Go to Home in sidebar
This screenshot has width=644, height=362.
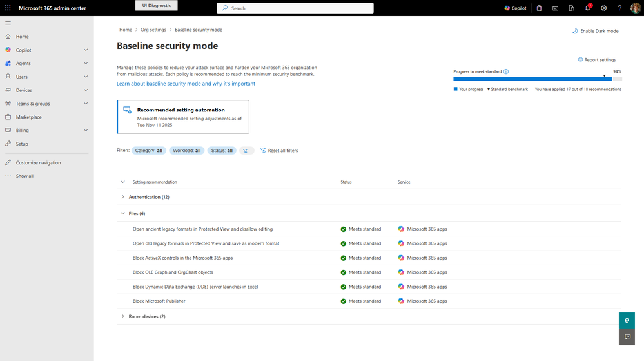click(22, 37)
